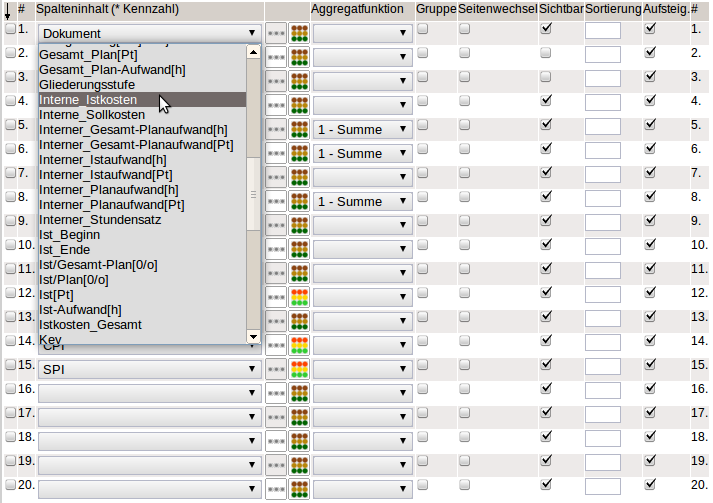Open the Aggregatfunktion dropdown showing Summe in row 5

point(361,129)
